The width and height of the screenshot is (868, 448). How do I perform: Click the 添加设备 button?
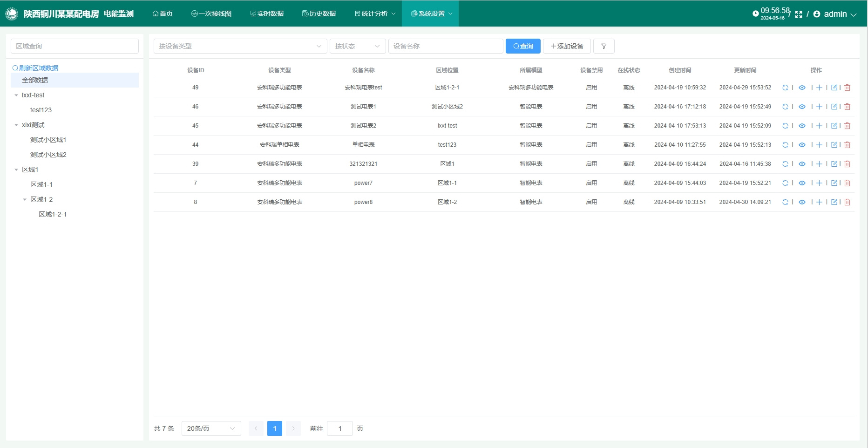(x=567, y=46)
